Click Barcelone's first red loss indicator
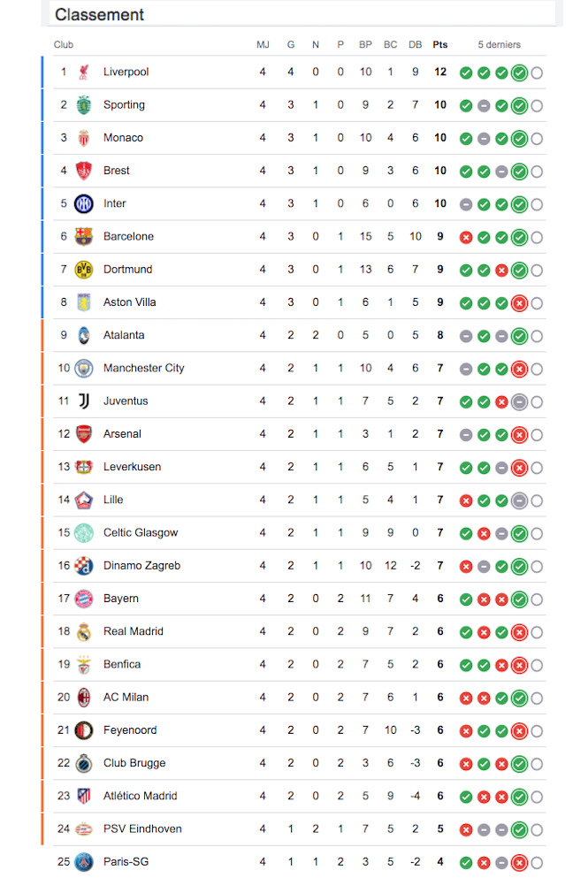 (x=466, y=238)
